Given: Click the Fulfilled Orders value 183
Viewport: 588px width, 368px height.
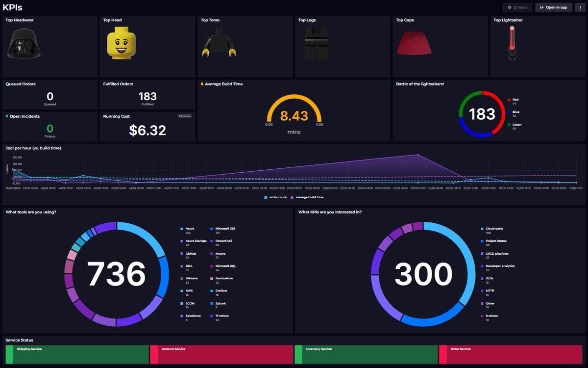Looking at the screenshot, I should [x=147, y=97].
